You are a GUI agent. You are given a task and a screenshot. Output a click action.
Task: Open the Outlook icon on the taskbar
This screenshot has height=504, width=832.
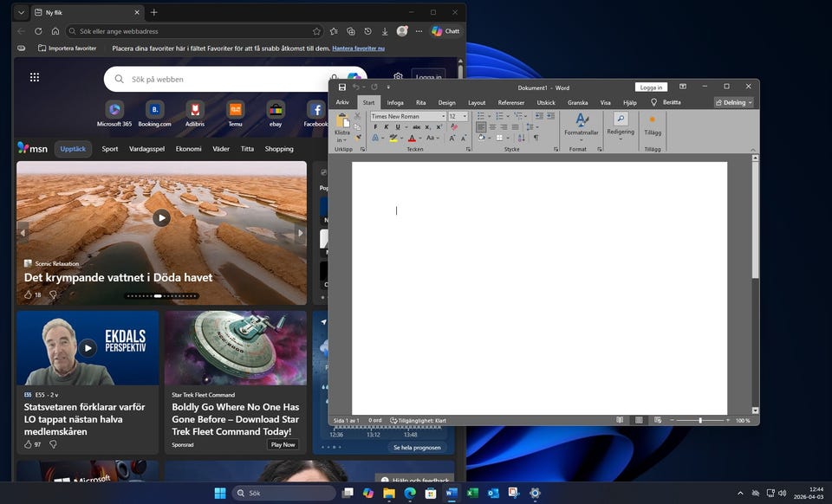coord(493,494)
